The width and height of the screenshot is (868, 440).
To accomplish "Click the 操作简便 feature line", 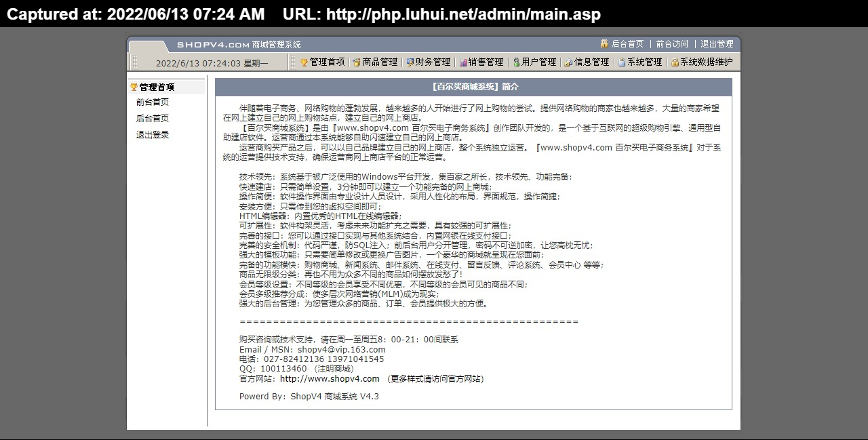I will click(399, 197).
